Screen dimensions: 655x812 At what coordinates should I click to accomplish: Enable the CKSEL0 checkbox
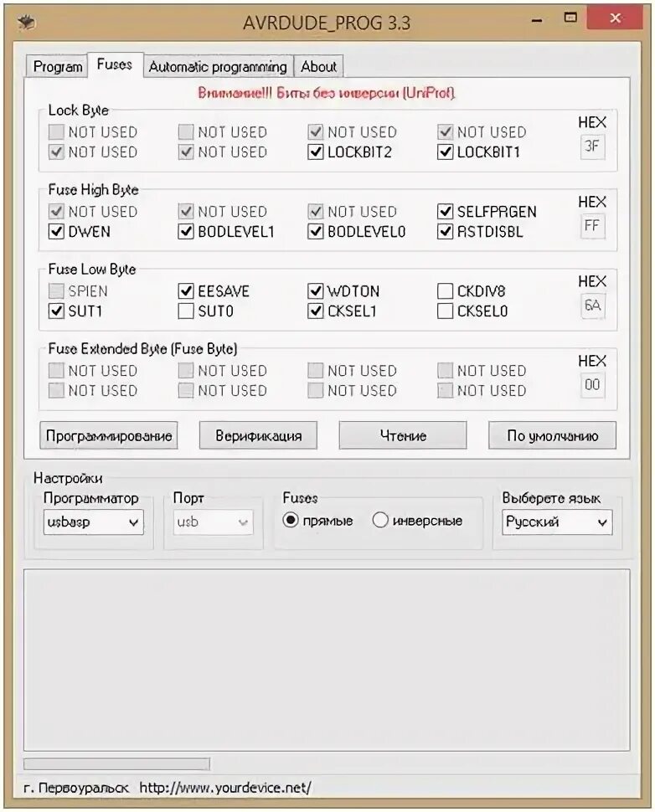445,311
